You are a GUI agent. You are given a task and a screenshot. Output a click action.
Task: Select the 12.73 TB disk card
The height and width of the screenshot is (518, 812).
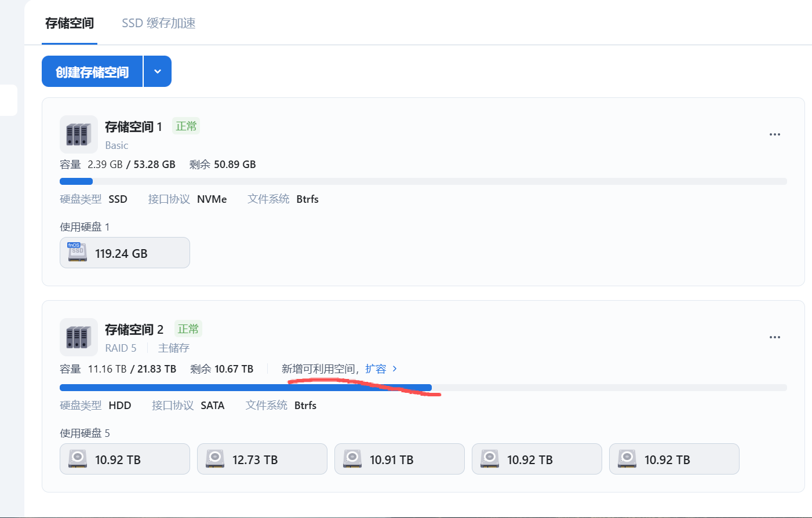262,459
